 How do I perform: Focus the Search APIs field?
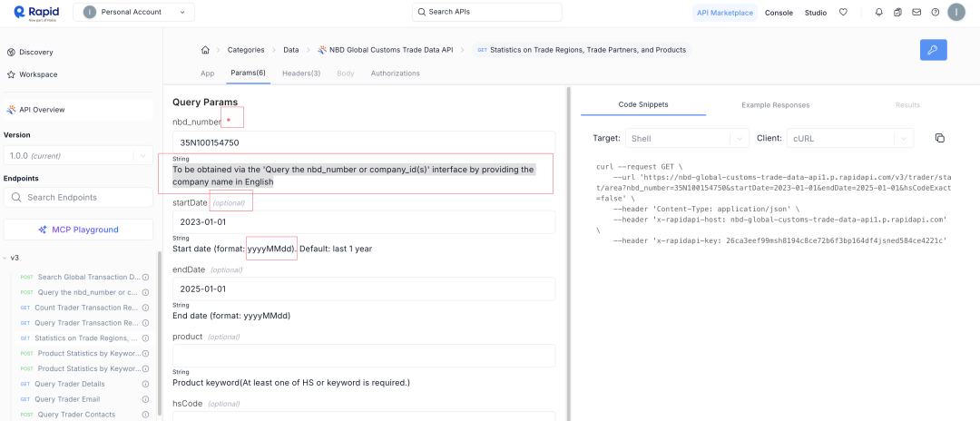pos(487,12)
